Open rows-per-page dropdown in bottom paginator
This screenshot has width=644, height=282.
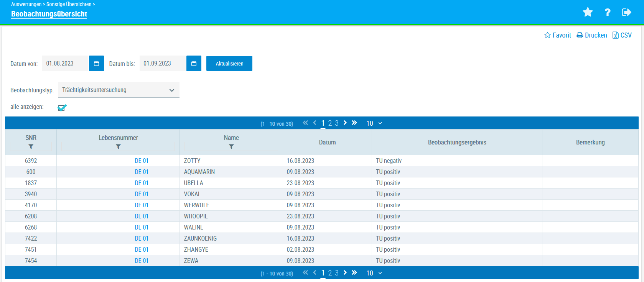[374, 273]
